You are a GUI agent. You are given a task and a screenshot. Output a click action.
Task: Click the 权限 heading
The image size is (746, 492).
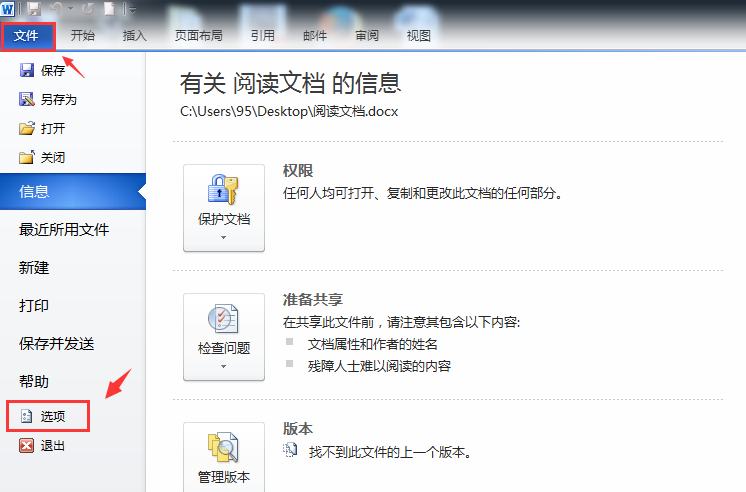[x=298, y=171]
